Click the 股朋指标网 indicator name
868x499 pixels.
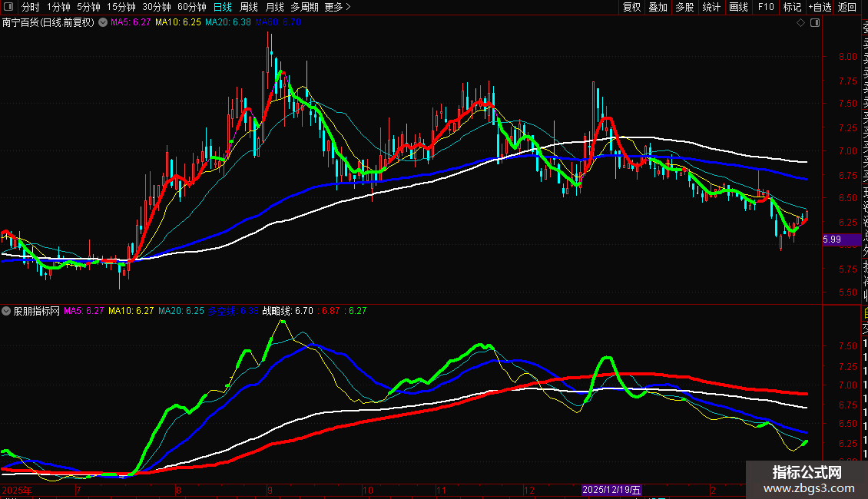(37, 311)
